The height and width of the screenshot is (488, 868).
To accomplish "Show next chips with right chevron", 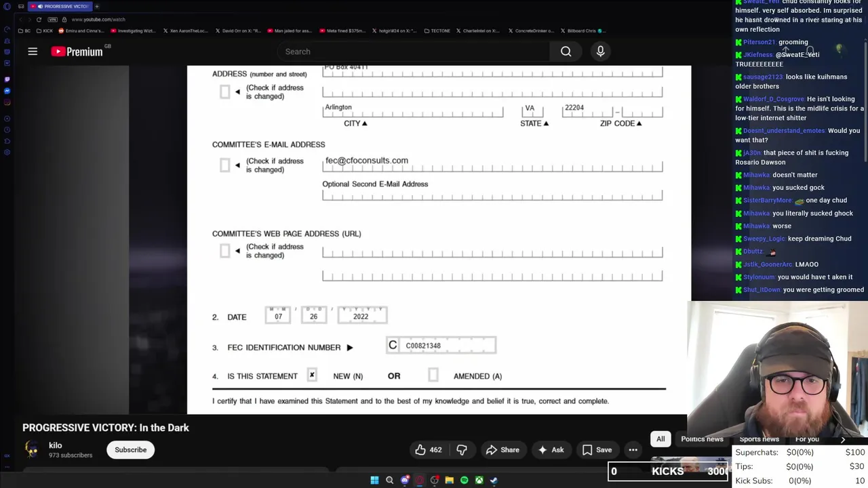I will coord(843,439).
